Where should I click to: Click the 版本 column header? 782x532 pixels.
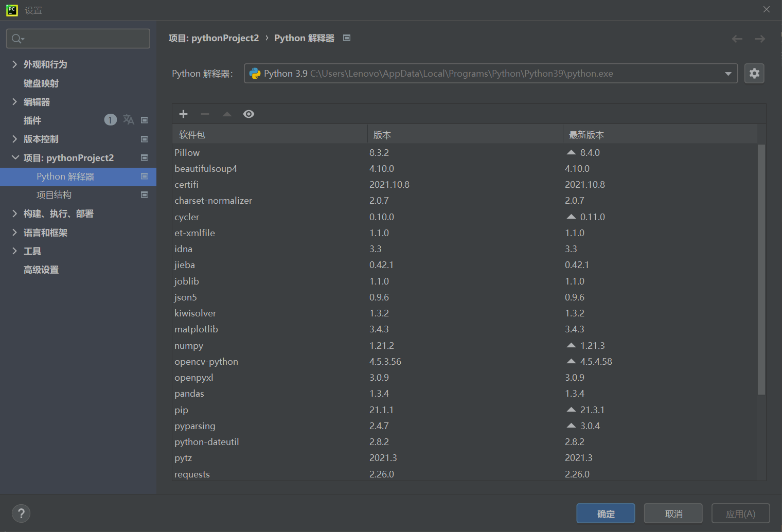pos(465,134)
